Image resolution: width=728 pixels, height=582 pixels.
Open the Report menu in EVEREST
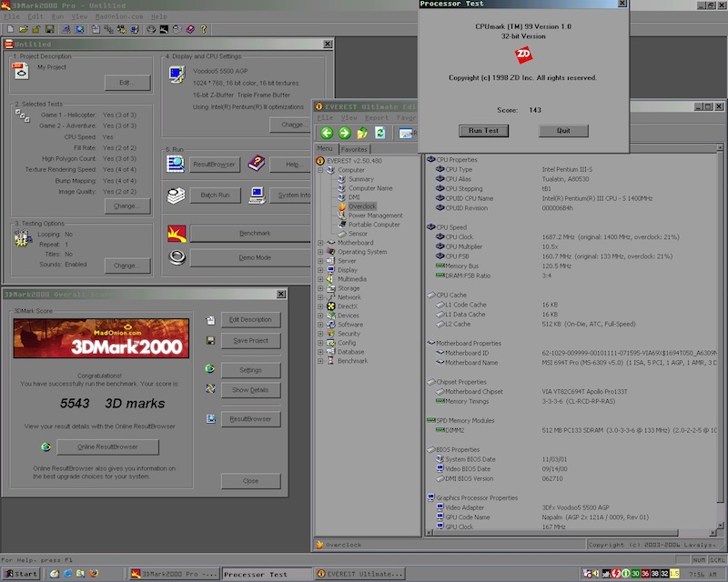pos(377,118)
